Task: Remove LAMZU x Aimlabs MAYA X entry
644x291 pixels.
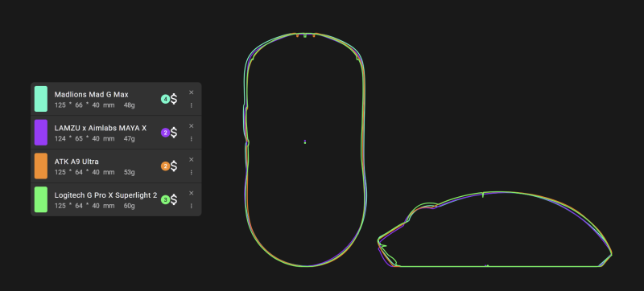Action: pyautogui.click(x=191, y=126)
